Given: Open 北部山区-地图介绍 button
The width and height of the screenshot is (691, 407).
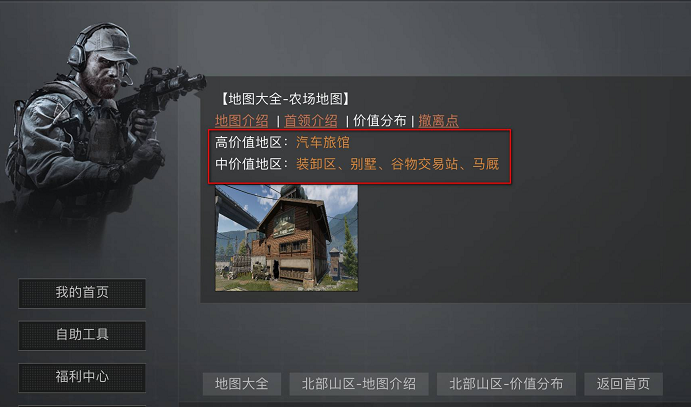Looking at the screenshot, I should pyautogui.click(x=359, y=384).
